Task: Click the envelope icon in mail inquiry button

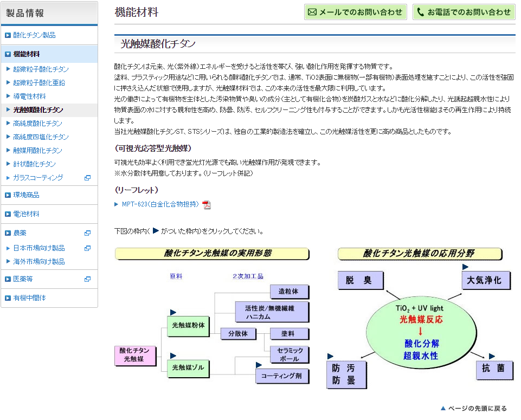Action: pyautogui.click(x=312, y=12)
